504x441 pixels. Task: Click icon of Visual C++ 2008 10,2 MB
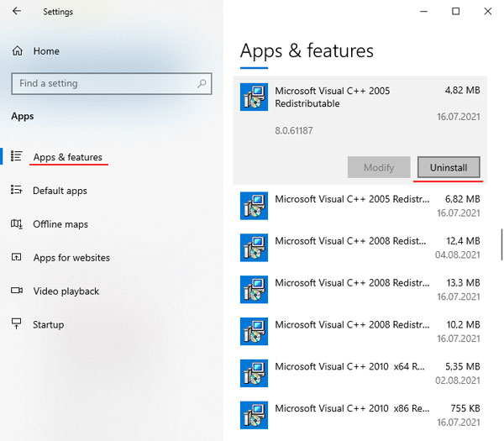(254, 332)
